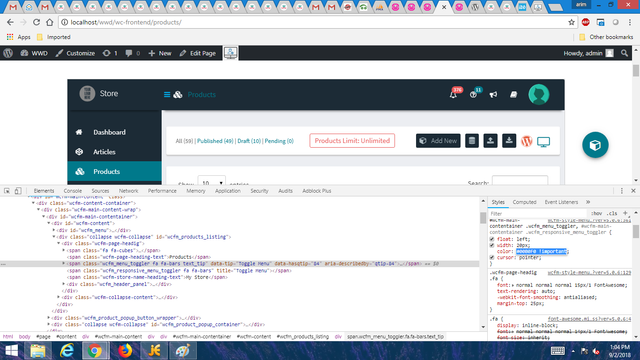
Task: Add new style rule plus button
Action: pyautogui.click(x=625, y=213)
